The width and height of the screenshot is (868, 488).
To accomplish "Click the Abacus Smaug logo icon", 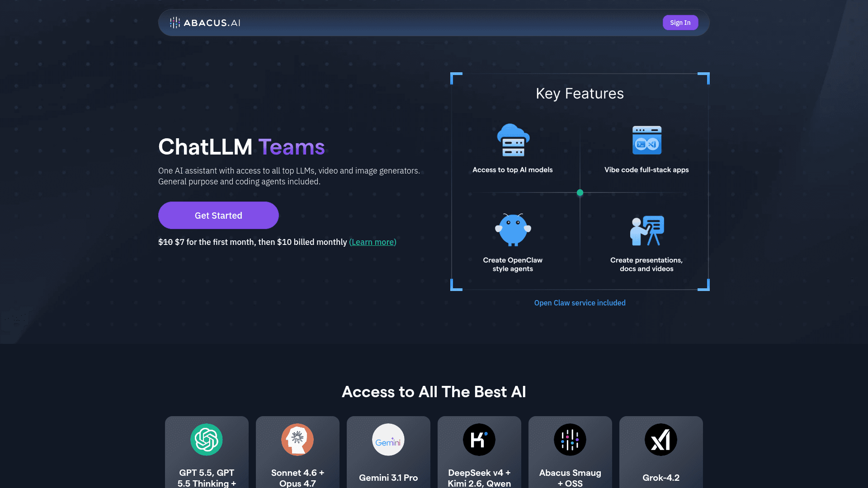I will click(570, 440).
